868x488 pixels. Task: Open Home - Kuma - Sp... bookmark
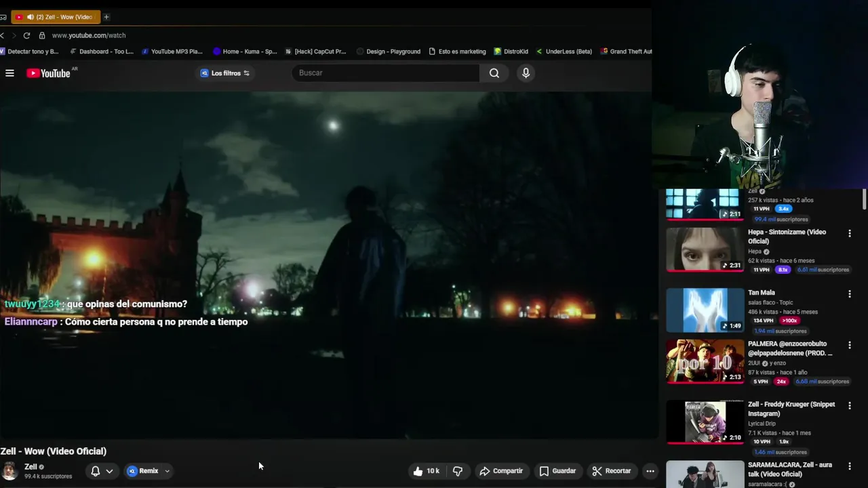click(245, 52)
